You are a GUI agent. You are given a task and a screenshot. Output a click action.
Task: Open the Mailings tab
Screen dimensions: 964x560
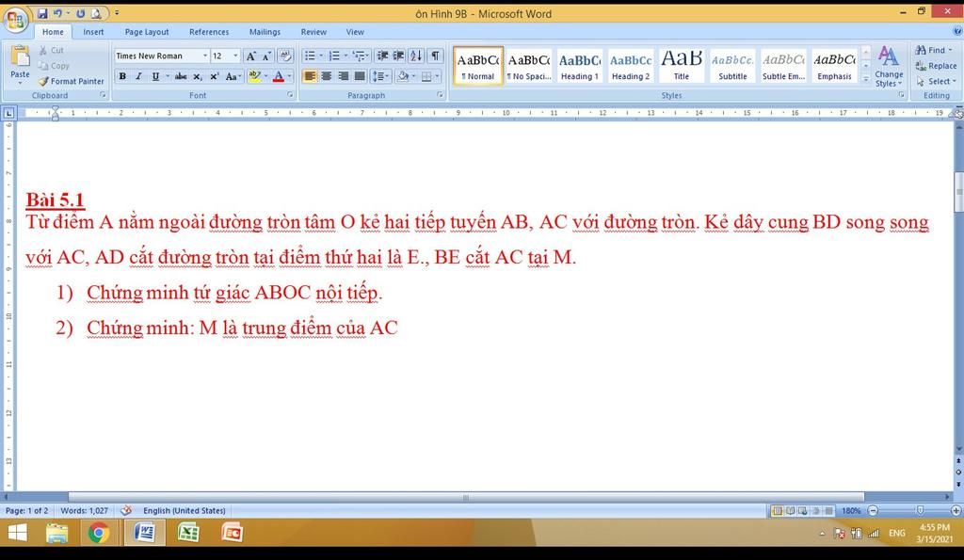[x=265, y=32]
